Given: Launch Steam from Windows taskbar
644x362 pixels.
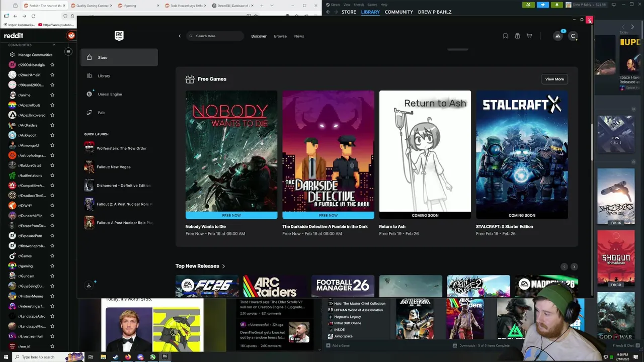Looking at the screenshot, I should [115, 357].
